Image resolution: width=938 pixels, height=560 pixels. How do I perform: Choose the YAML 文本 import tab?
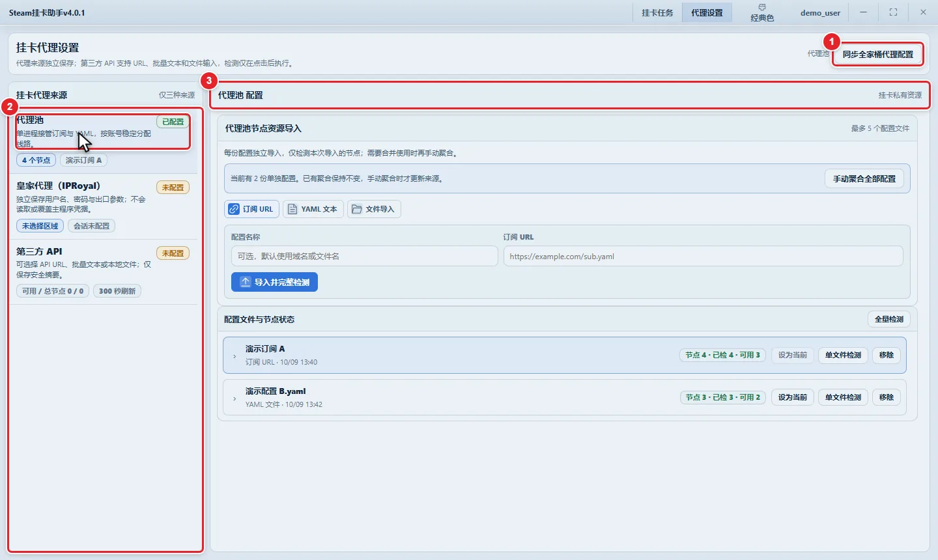(x=313, y=209)
